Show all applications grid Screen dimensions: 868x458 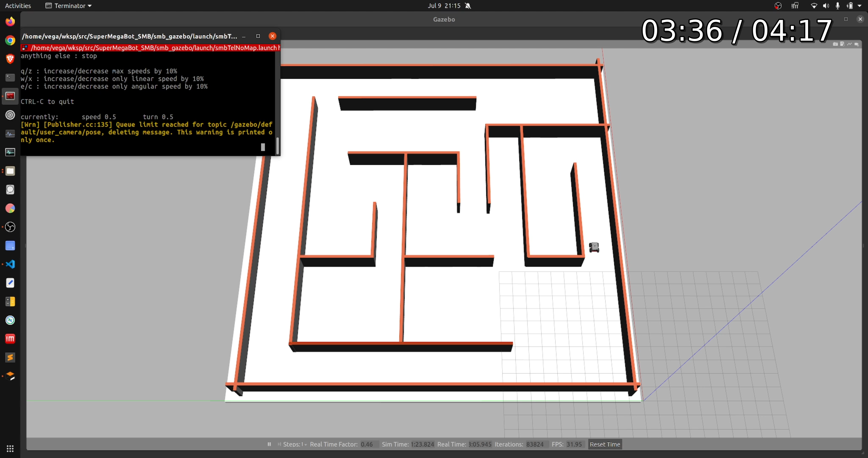(x=10, y=448)
